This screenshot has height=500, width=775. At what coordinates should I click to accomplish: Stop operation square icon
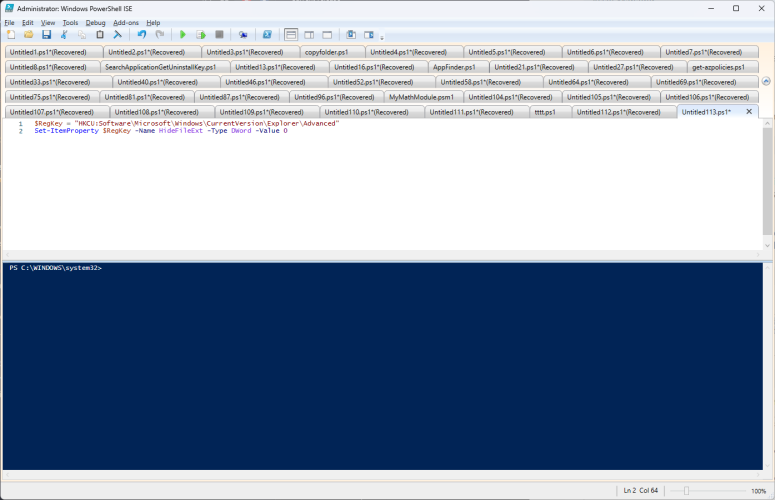coord(219,35)
